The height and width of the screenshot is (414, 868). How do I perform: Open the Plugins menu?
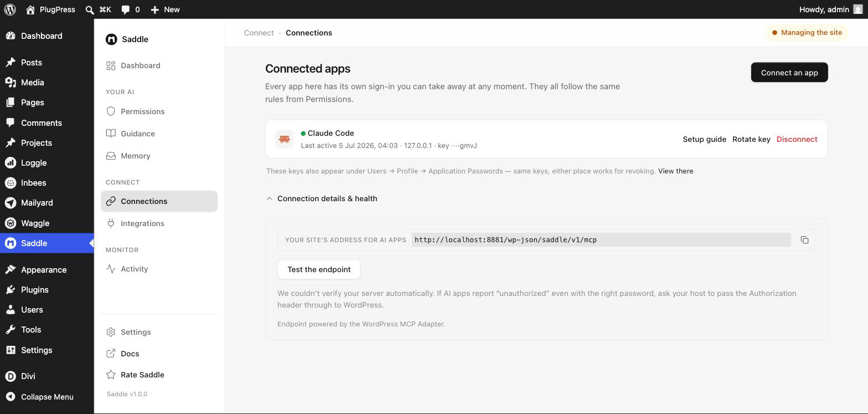point(47,290)
